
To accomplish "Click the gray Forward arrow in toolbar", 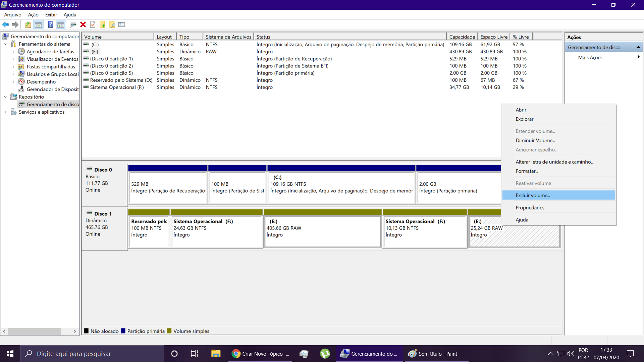I will pyautogui.click(x=15, y=24).
